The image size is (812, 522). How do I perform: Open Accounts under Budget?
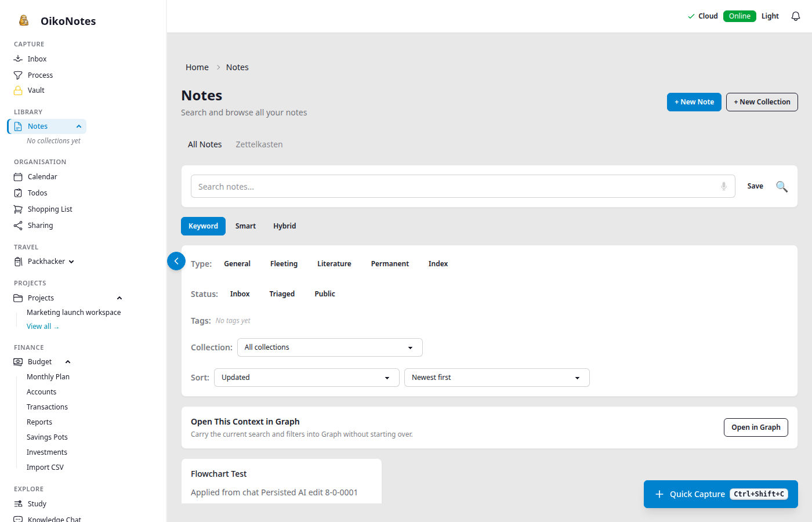[41, 392]
